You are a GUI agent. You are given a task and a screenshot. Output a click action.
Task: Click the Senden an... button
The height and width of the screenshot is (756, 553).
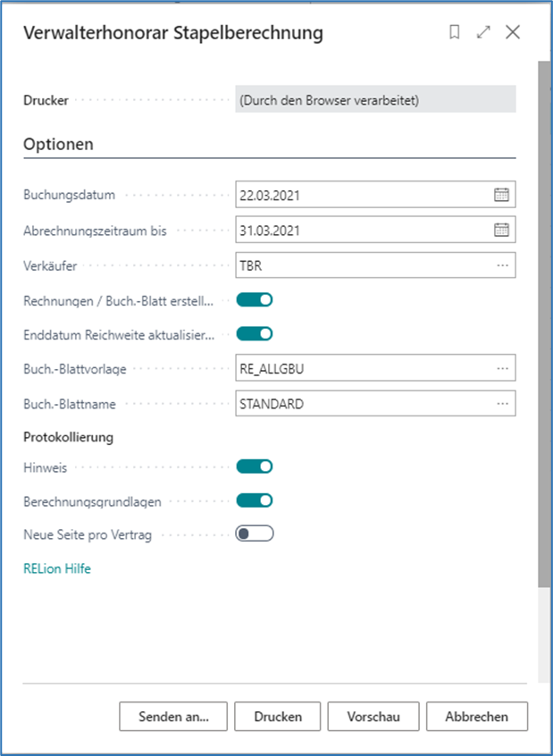click(x=173, y=717)
